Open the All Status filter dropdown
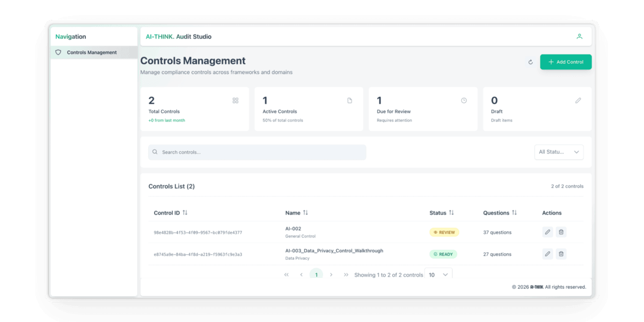Viewport: 644px width, 322px height. 559,152
